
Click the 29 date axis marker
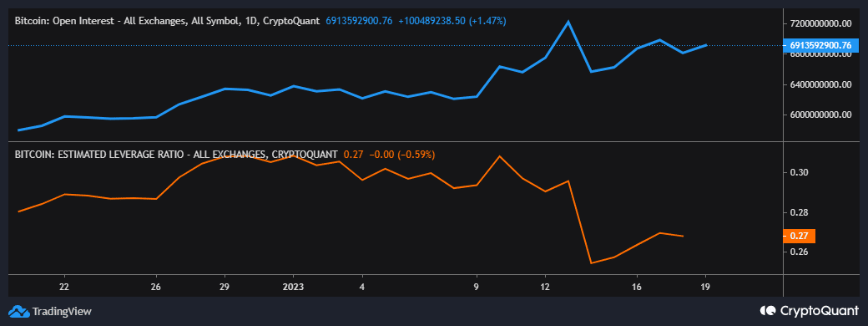tap(225, 287)
